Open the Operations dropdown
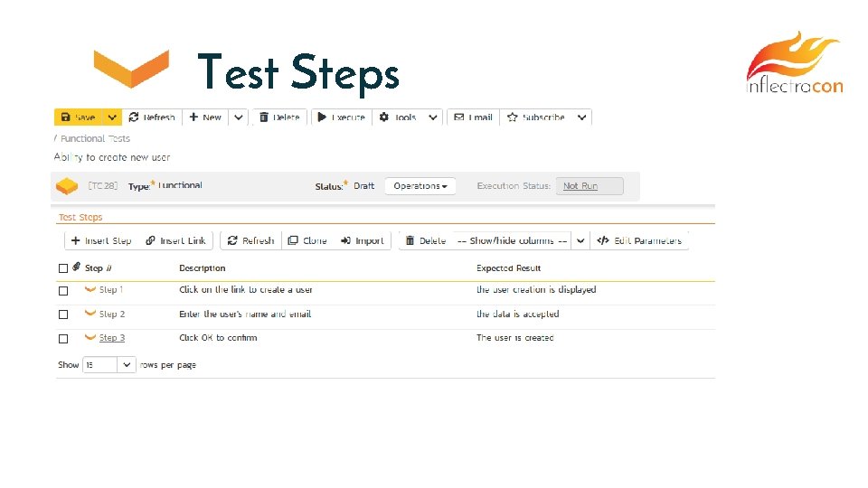This screenshot has height=488, width=868. tap(420, 186)
